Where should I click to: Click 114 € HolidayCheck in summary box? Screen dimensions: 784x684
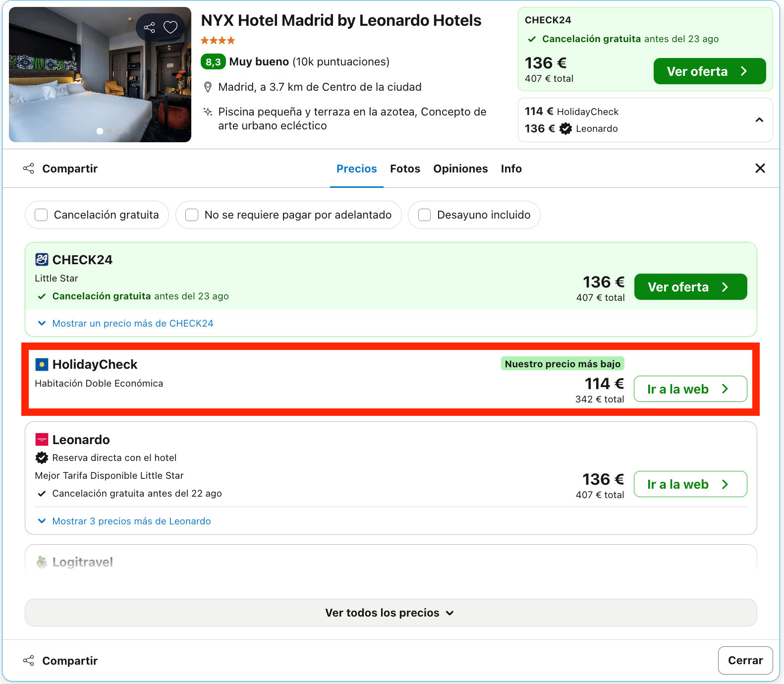pyautogui.click(x=571, y=112)
